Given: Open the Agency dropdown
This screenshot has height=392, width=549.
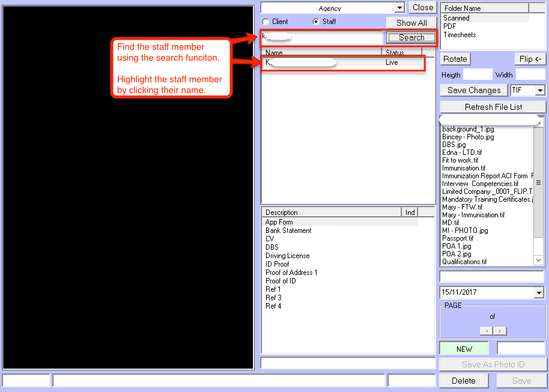Looking at the screenshot, I should [399, 8].
